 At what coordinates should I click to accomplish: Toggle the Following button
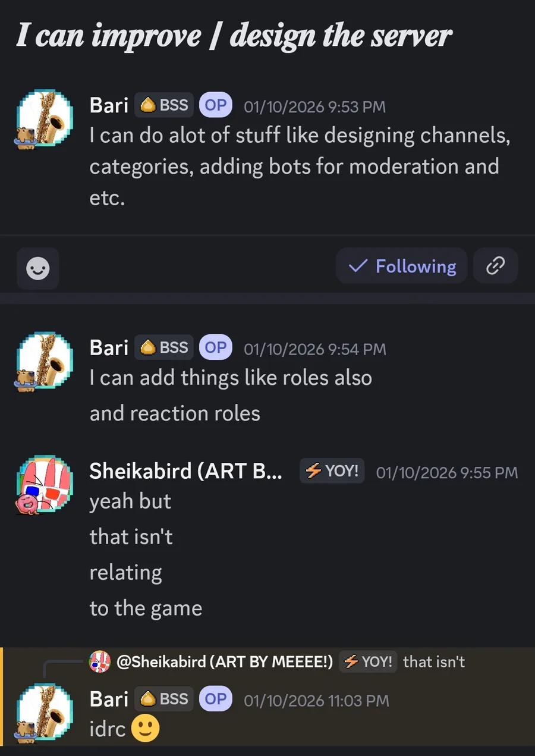[402, 266]
